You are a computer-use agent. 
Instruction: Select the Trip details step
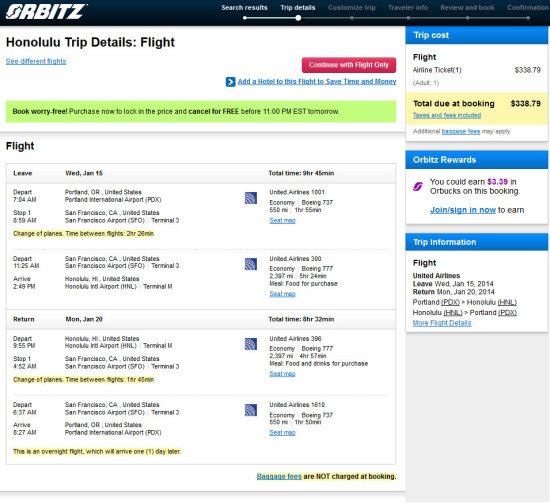click(x=298, y=8)
